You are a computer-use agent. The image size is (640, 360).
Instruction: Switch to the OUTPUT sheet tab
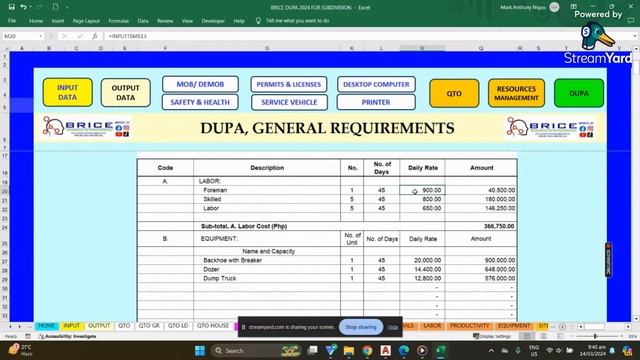99,326
